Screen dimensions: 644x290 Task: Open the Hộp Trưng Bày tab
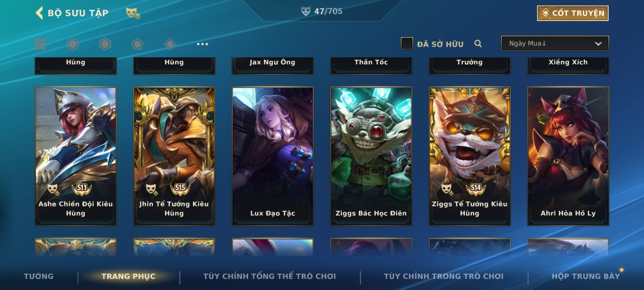pyautogui.click(x=586, y=276)
